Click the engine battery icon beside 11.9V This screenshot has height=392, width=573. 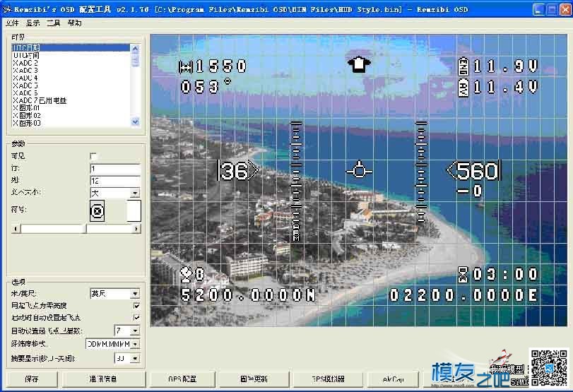(x=463, y=66)
